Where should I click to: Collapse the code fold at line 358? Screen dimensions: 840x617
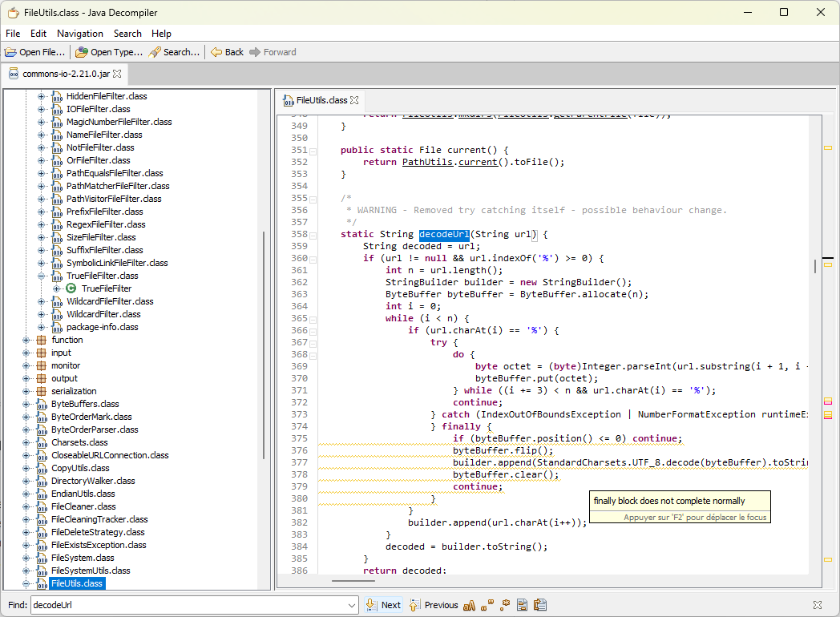tap(313, 235)
